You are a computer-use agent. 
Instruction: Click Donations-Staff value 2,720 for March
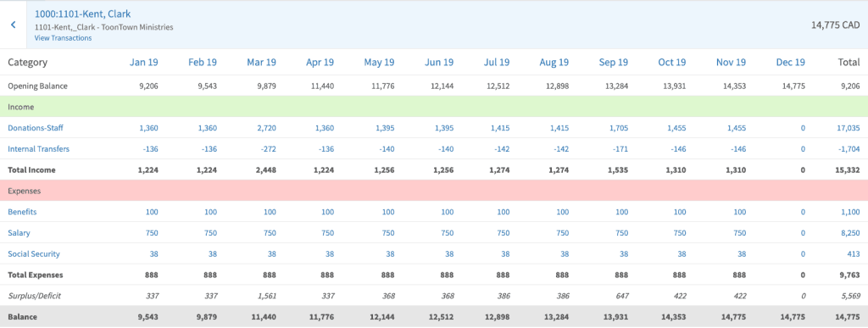(266, 128)
